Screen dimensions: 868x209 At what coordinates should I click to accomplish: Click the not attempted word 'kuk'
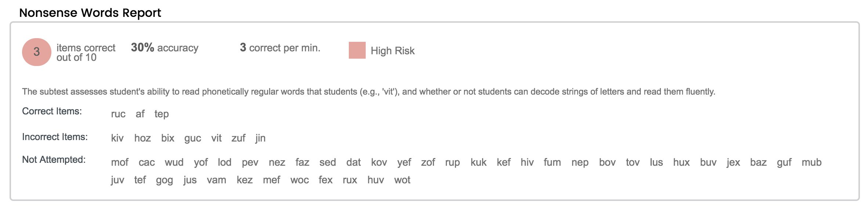pyautogui.click(x=478, y=162)
